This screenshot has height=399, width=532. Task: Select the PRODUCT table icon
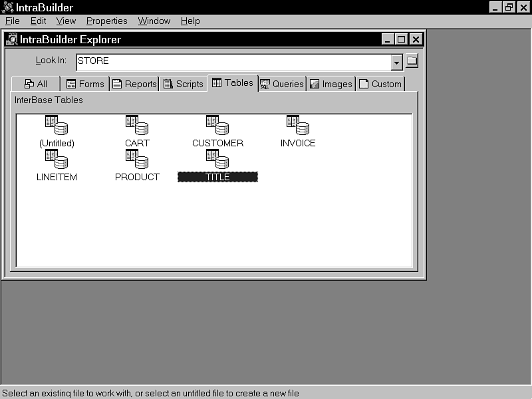[x=137, y=160]
